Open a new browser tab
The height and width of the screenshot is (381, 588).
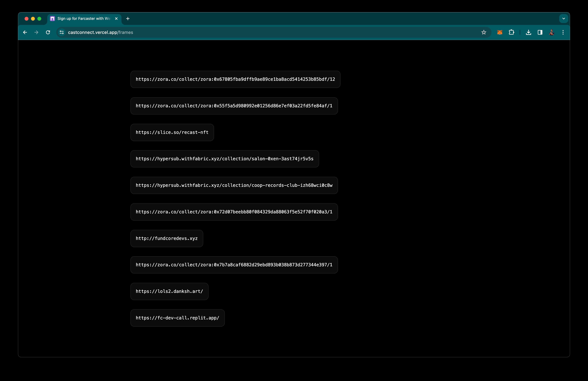[x=128, y=19]
